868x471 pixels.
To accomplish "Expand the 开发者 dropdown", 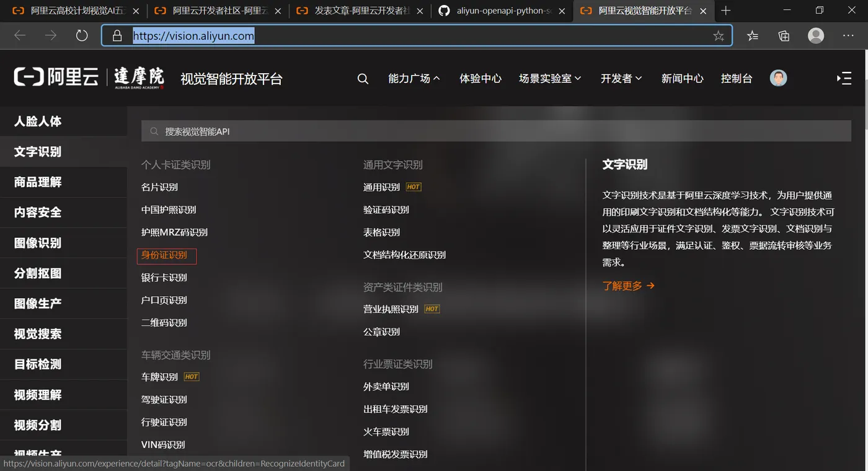I will point(621,79).
